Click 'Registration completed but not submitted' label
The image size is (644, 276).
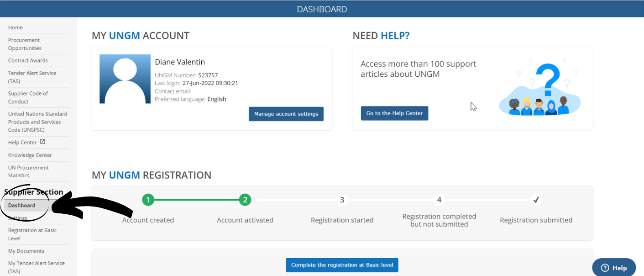click(439, 220)
